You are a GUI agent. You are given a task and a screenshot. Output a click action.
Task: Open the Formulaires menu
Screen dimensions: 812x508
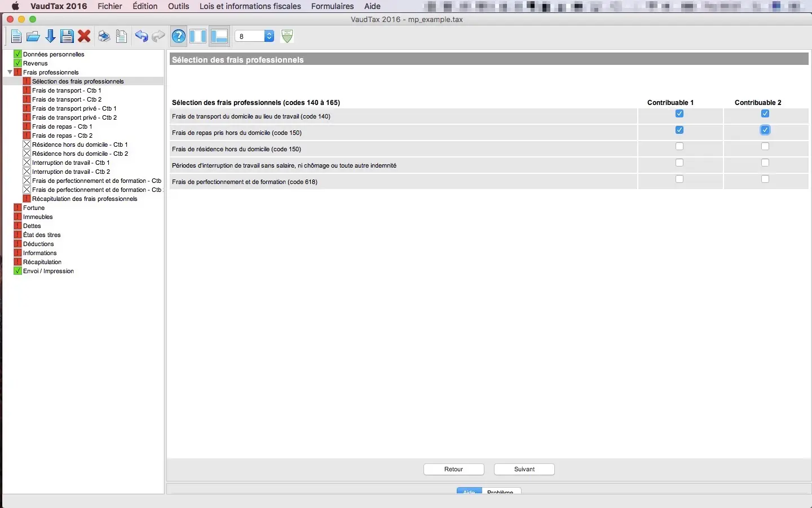(x=333, y=6)
